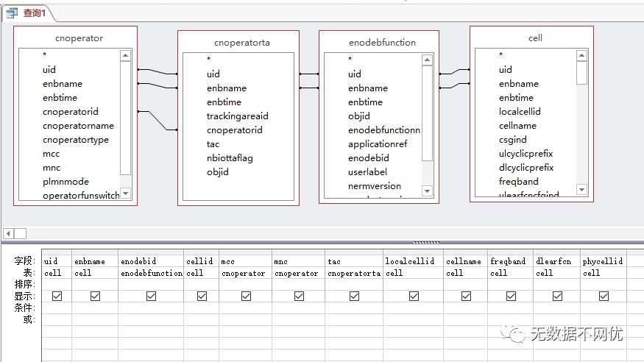Click the left arrow of horizontal scrollbar
Viewport: 644px width, 362px height.
coord(8,233)
